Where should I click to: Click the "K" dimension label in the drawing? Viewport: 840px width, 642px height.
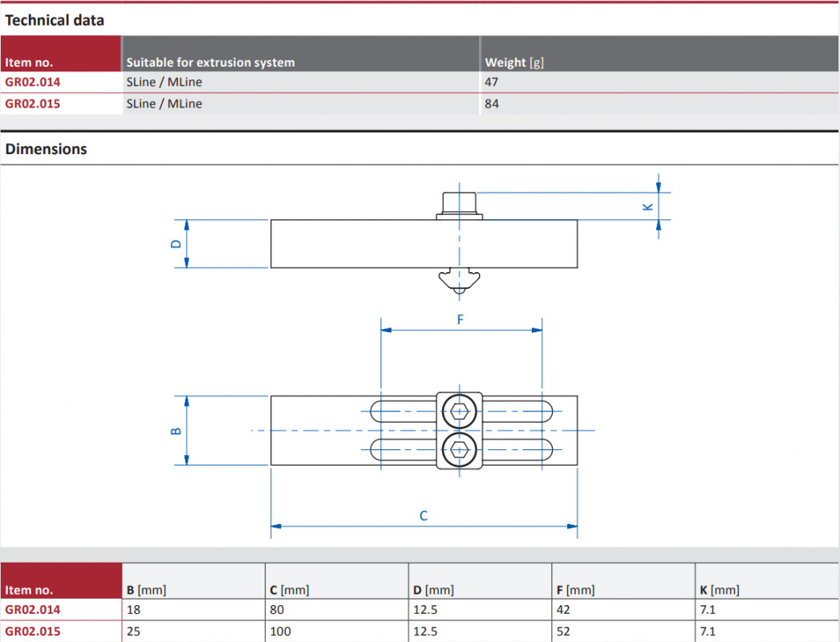pyautogui.click(x=647, y=207)
